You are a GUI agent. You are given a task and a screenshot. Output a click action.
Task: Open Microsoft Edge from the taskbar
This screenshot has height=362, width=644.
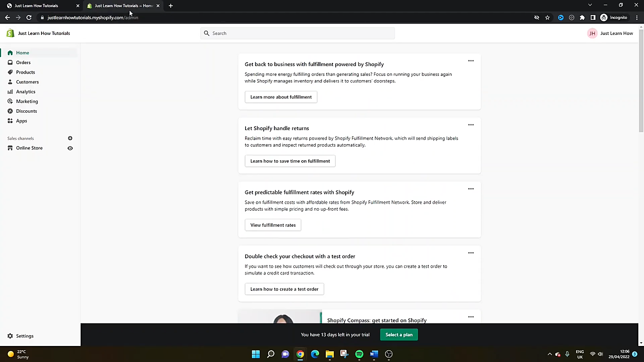[x=315, y=354]
